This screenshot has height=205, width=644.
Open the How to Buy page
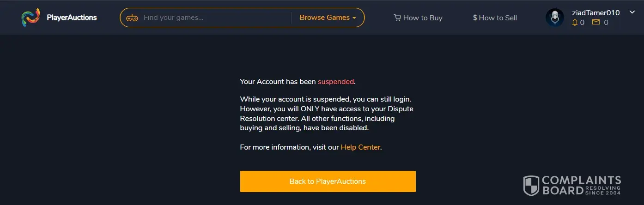click(423, 18)
